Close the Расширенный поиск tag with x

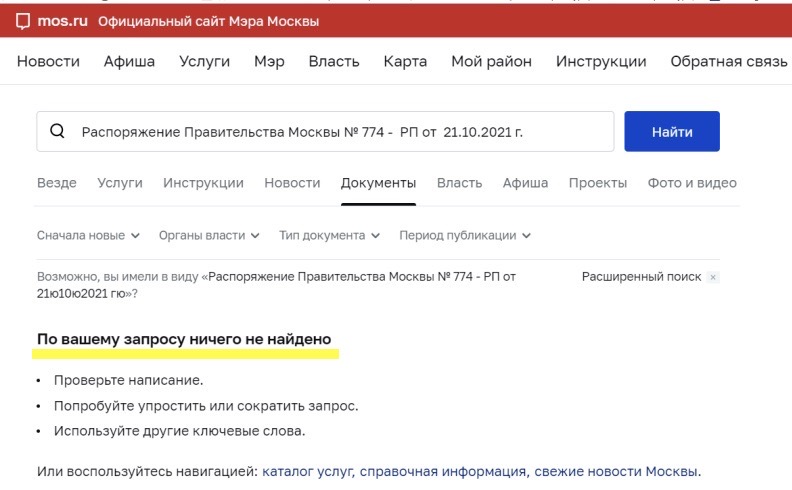tap(713, 277)
